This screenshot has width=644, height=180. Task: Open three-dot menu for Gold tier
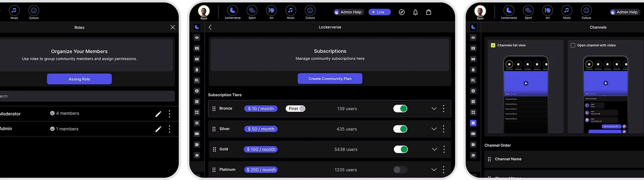(444, 149)
